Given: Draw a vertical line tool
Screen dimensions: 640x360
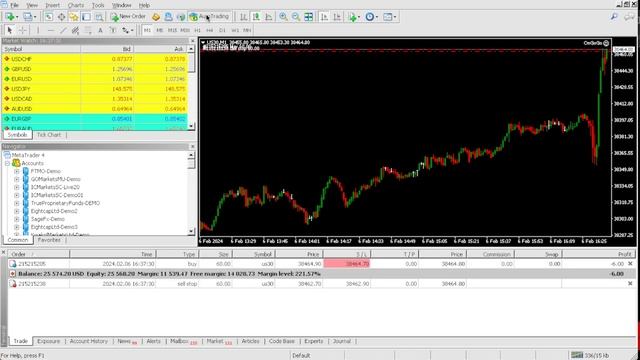Looking at the screenshot, I should pyautogui.click(x=38, y=30).
